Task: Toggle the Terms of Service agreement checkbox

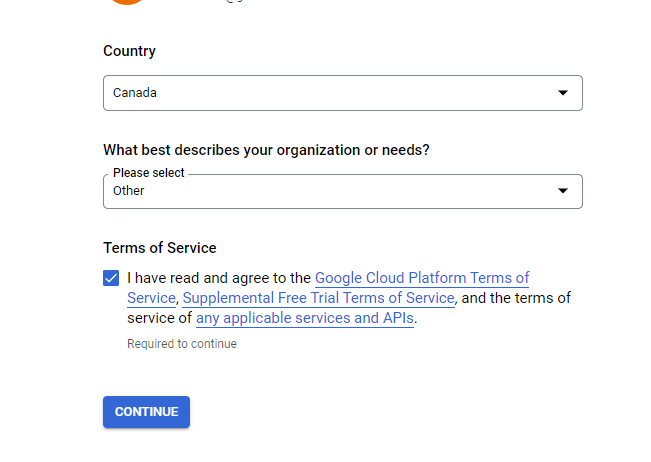Action: tap(111, 278)
